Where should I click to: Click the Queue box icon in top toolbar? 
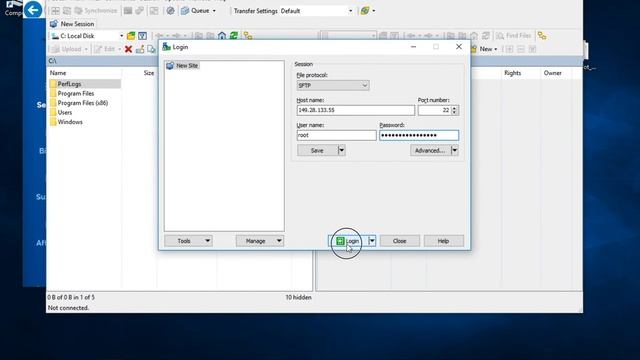tap(185, 11)
